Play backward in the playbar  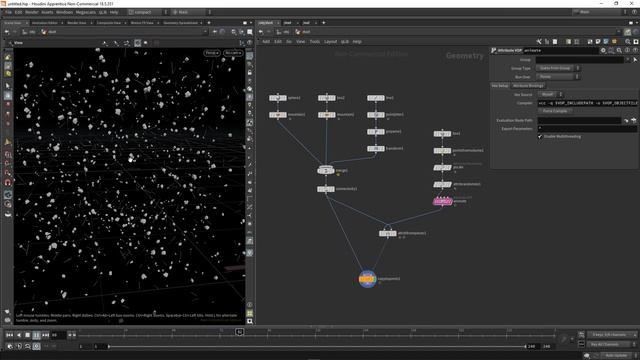[18, 335]
